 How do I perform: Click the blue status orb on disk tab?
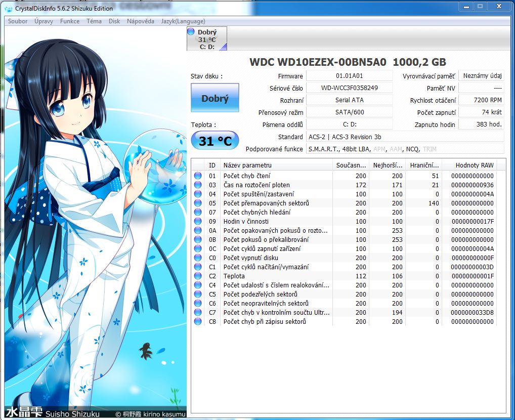coord(191,31)
